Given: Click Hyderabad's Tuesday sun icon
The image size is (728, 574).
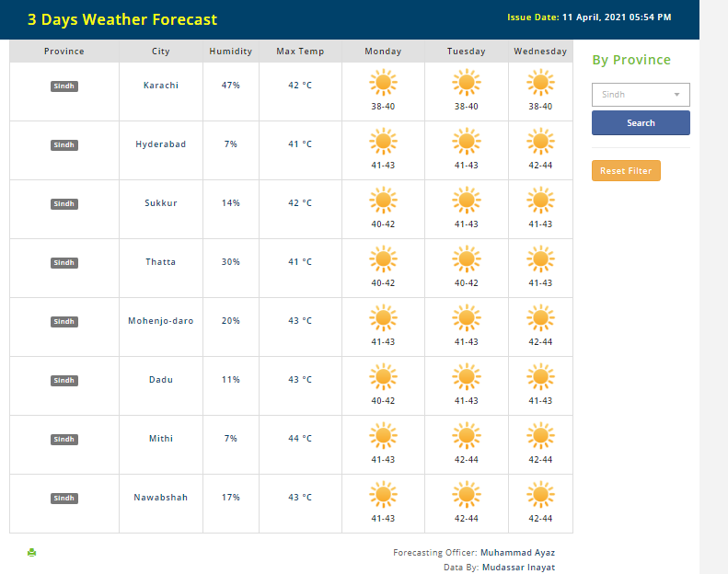Looking at the screenshot, I should 466,142.
